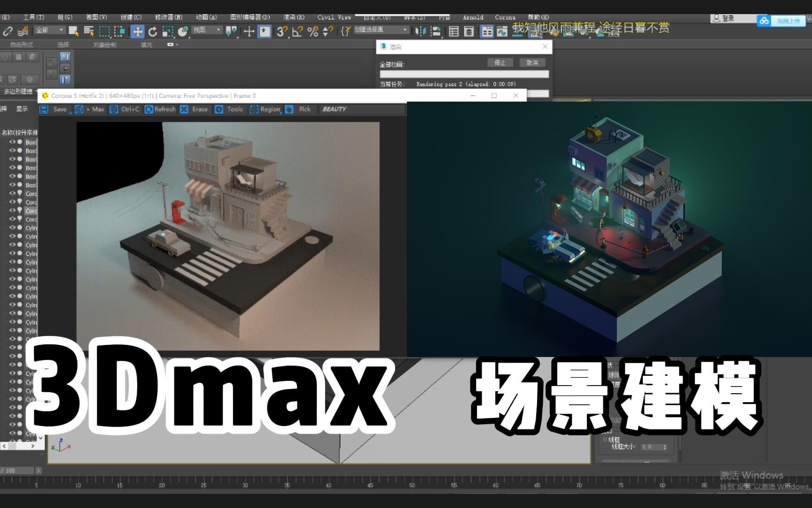This screenshot has width=812, height=508.
Task: Click the Refresh icon in Corona frame buffer
Action: (x=148, y=109)
